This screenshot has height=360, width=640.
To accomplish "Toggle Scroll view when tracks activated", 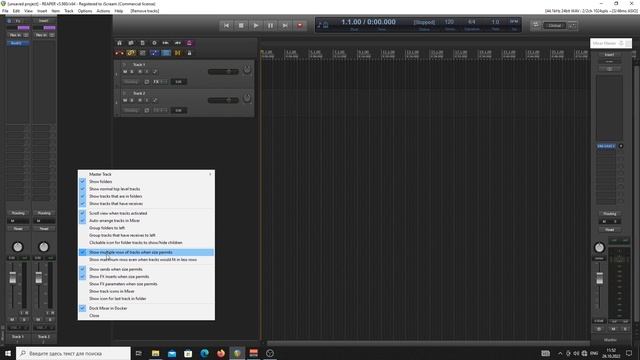I will tap(146, 213).
